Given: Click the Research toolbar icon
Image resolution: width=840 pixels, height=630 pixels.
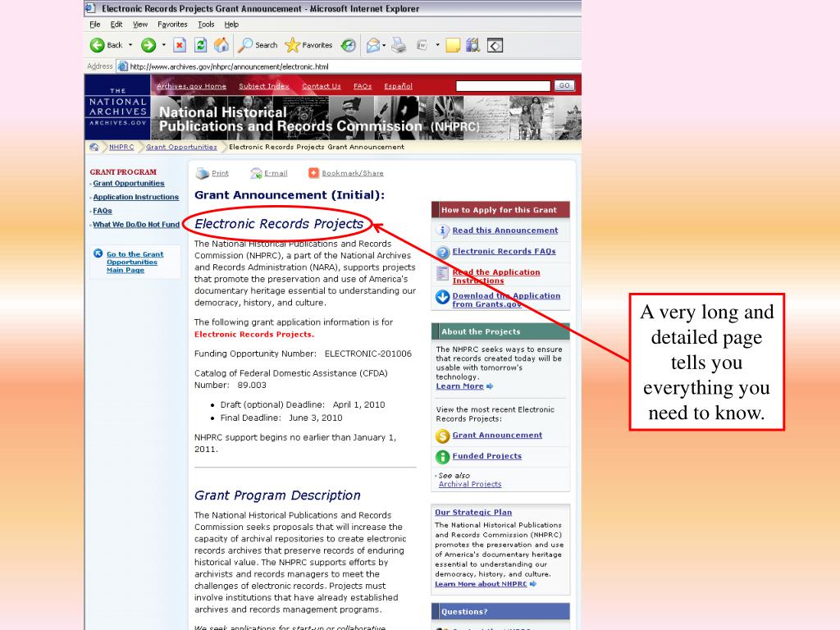Looking at the screenshot, I should 472,46.
